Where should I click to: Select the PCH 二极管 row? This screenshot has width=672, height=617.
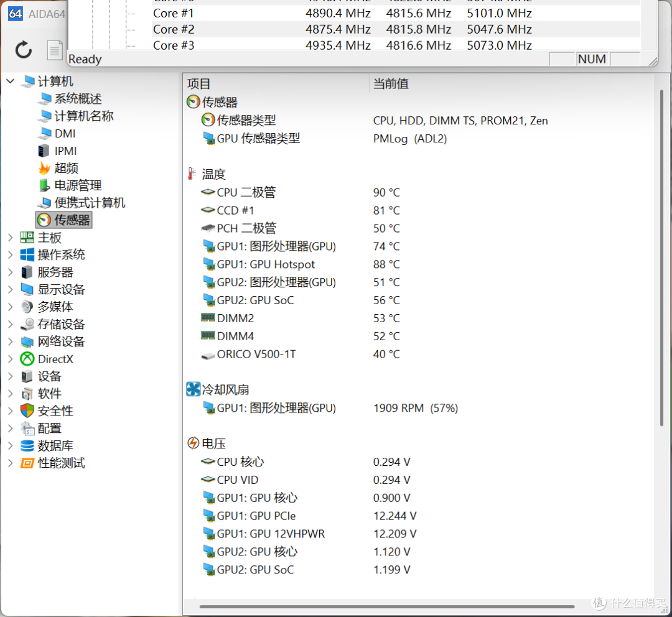(x=418, y=228)
